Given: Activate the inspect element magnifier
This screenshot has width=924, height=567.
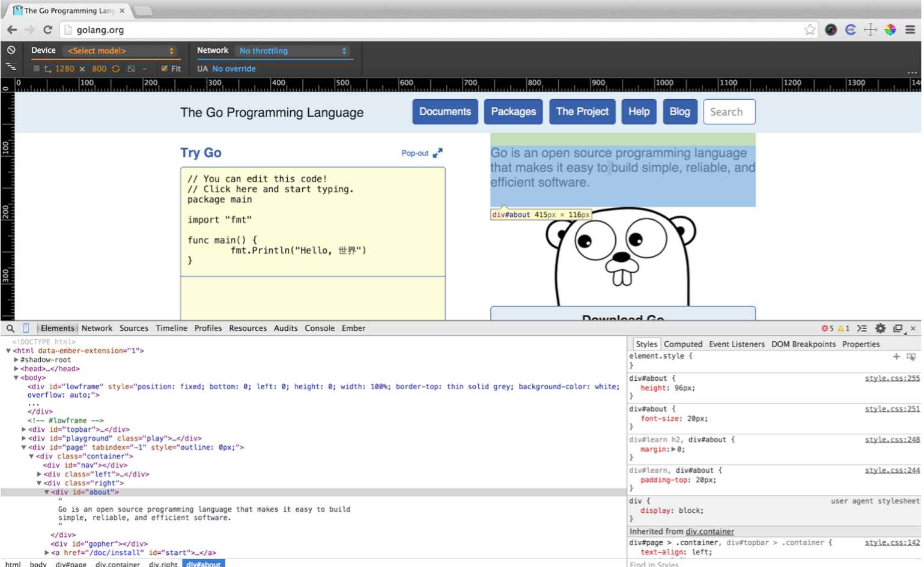Looking at the screenshot, I should tap(10, 329).
